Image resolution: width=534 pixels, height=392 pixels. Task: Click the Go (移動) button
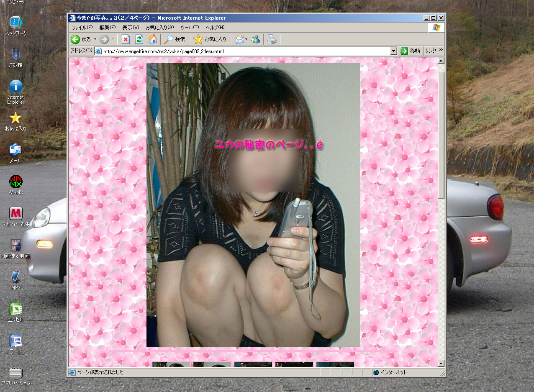[x=410, y=51]
